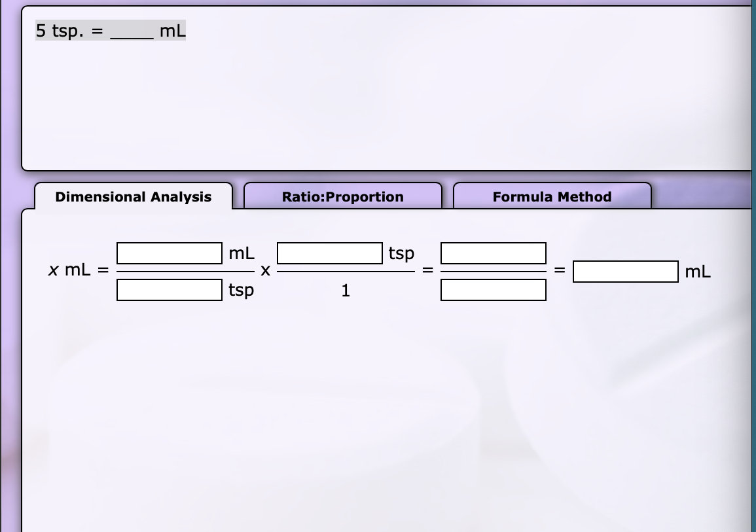This screenshot has width=756, height=532.
Task: Click the mL unit label beside first box
Action: 240,253
